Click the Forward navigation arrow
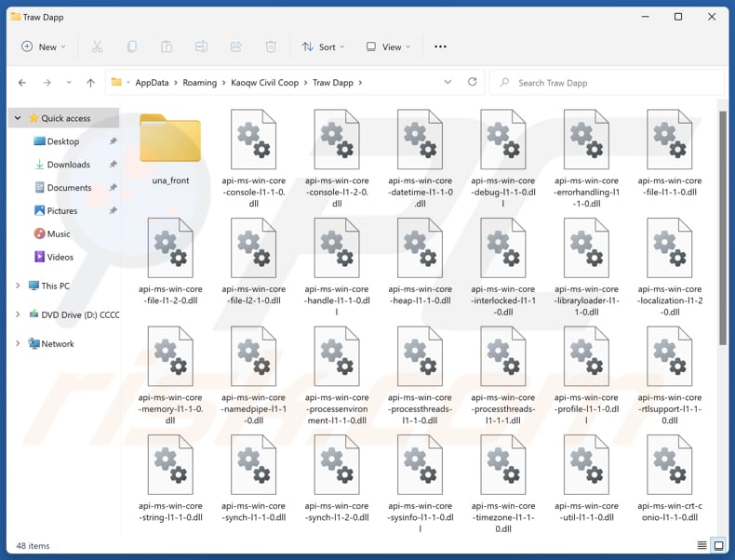The width and height of the screenshot is (735, 560). [x=47, y=83]
